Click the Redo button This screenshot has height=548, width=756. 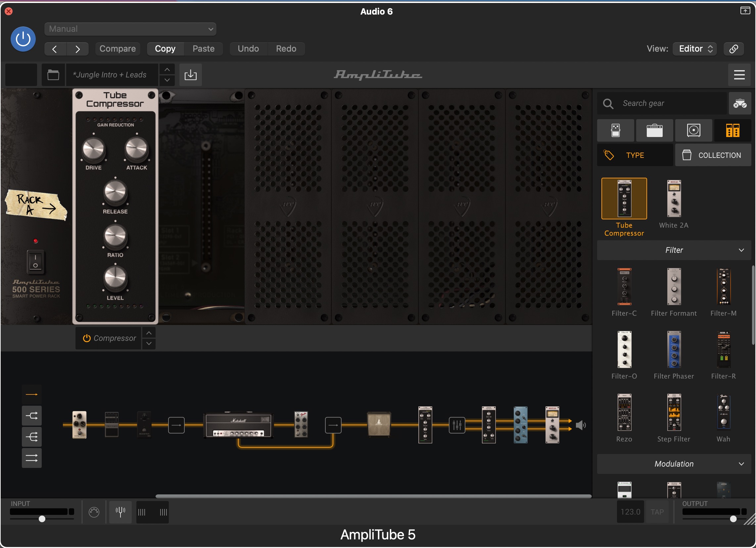pos(286,49)
